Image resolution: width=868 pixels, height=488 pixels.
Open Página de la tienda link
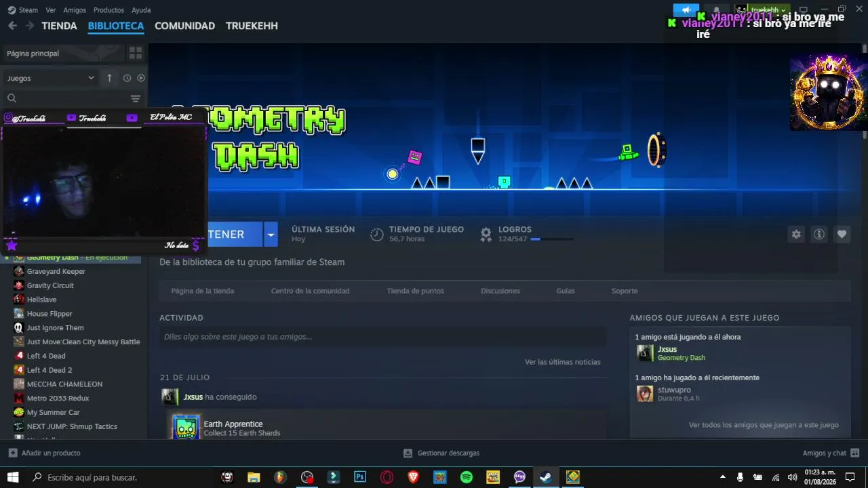(203, 291)
